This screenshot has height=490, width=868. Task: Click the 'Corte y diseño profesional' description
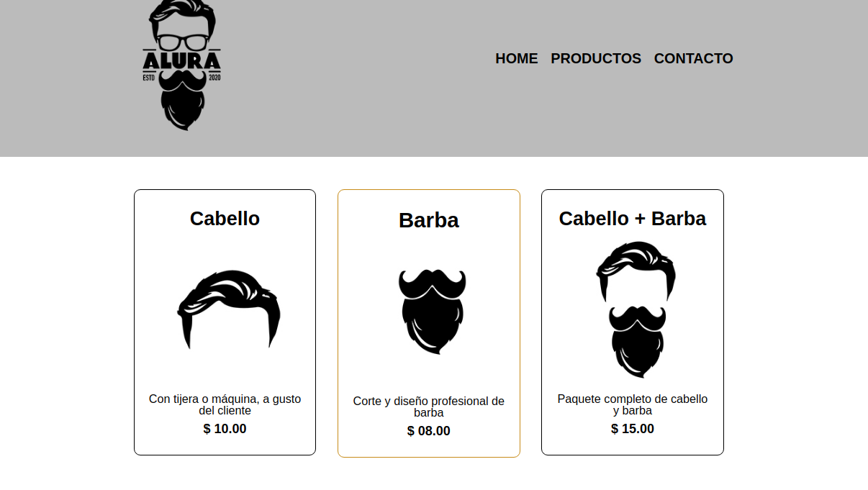tap(429, 407)
